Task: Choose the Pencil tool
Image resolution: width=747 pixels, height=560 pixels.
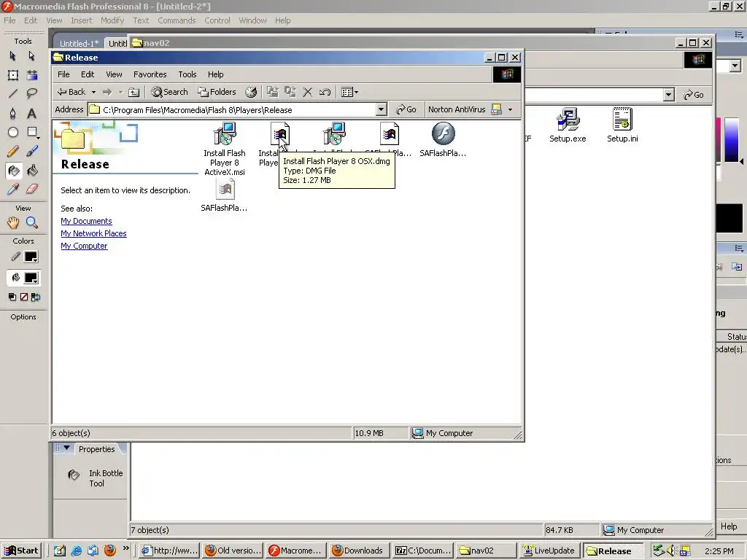Action: click(13, 152)
